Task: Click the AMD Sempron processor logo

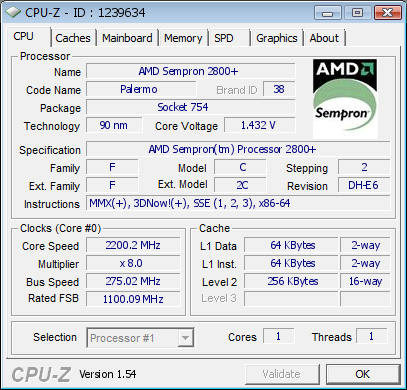Action: pyautogui.click(x=345, y=99)
